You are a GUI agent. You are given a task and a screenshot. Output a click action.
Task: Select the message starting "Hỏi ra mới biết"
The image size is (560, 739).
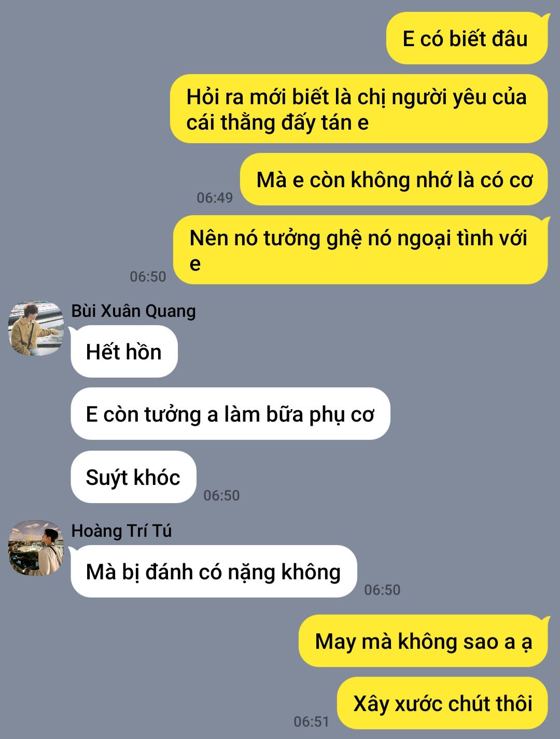tap(359, 109)
